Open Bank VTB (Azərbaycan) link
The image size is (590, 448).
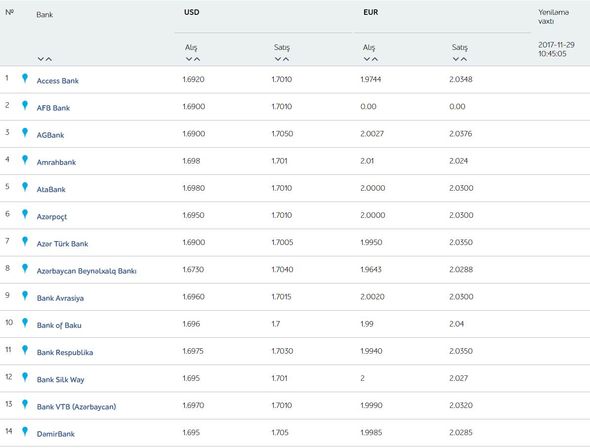point(76,407)
